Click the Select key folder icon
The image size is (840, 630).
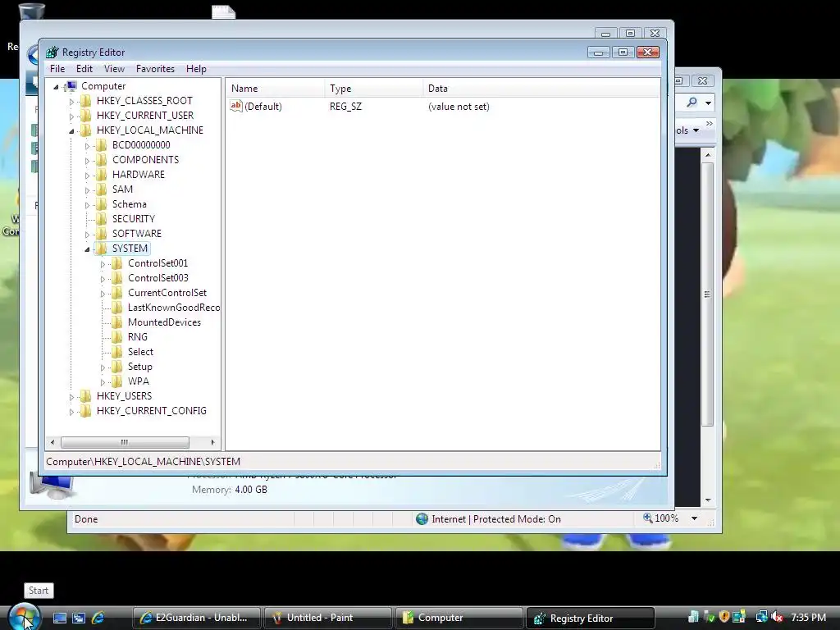click(x=116, y=352)
